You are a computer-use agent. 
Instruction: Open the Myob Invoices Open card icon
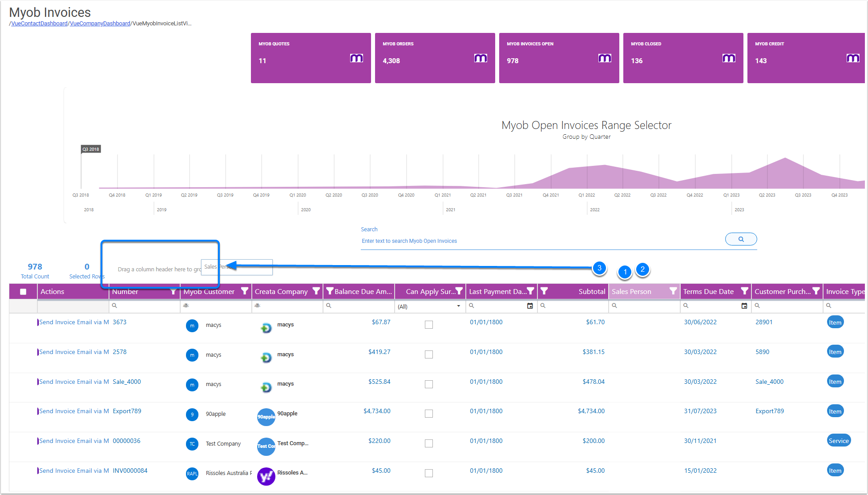click(605, 58)
